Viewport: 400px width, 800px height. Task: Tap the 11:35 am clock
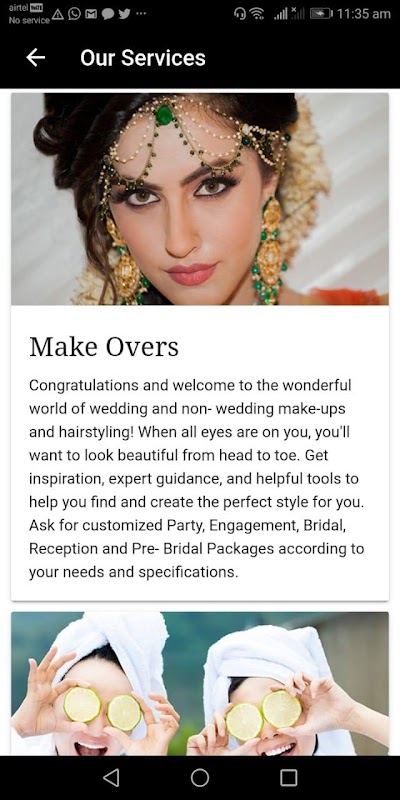(x=364, y=14)
